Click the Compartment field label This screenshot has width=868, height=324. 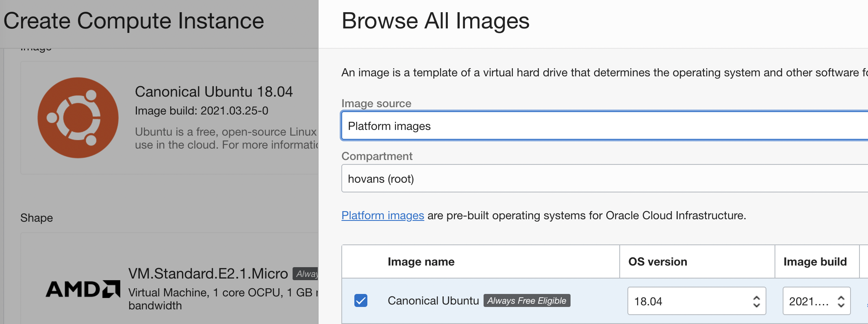coord(377,156)
